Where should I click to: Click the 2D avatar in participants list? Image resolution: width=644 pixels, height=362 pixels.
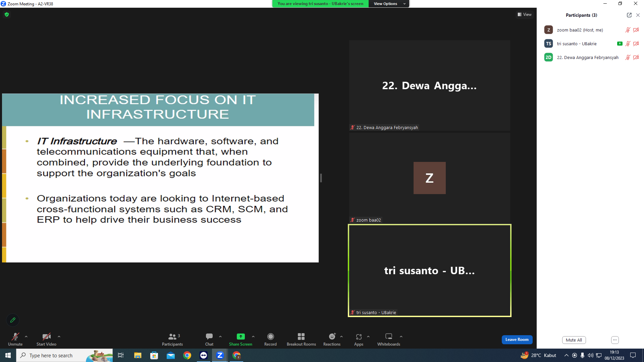pyautogui.click(x=548, y=57)
